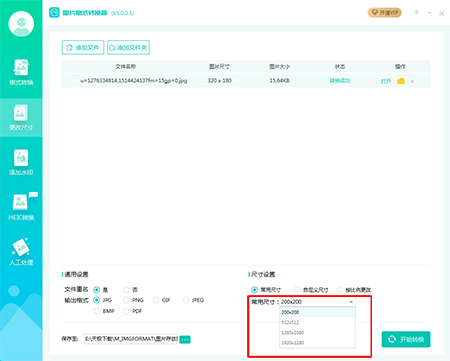Select 是 for 文件重名 (overwrite same name)
Screen dimensions: 450x361
[x=96, y=289]
